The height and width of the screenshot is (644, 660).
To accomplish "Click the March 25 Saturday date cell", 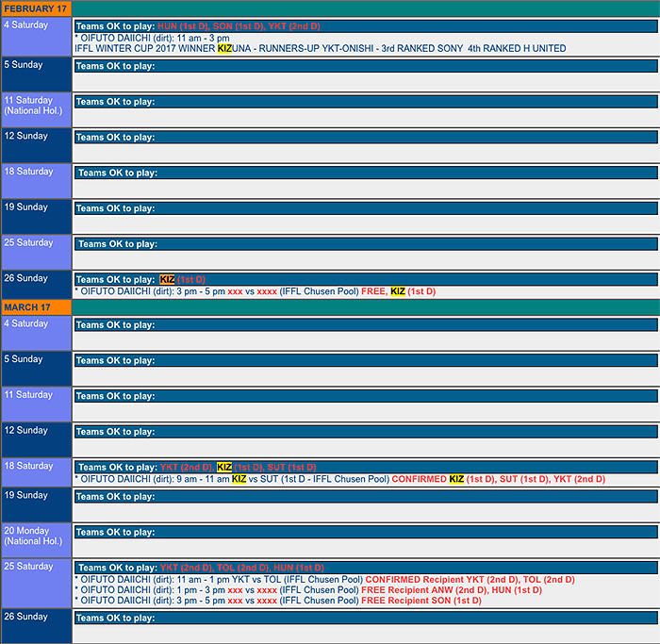I will tap(36, 583).
